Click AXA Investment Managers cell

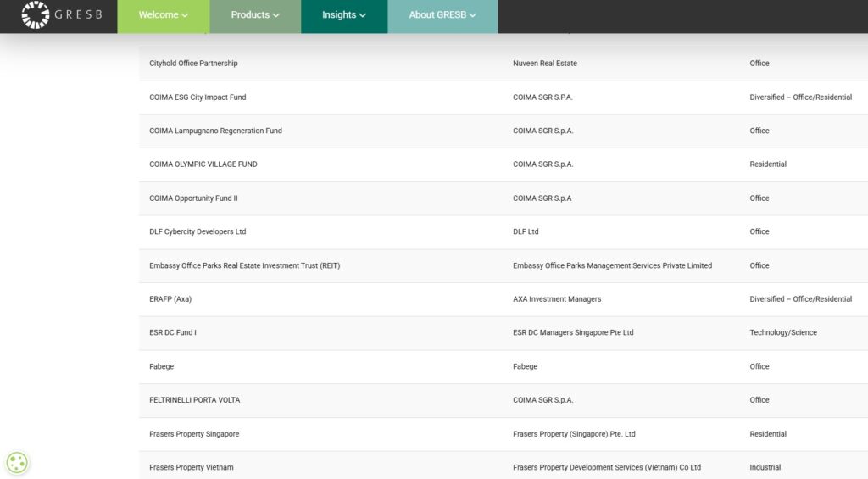[557, 299]
